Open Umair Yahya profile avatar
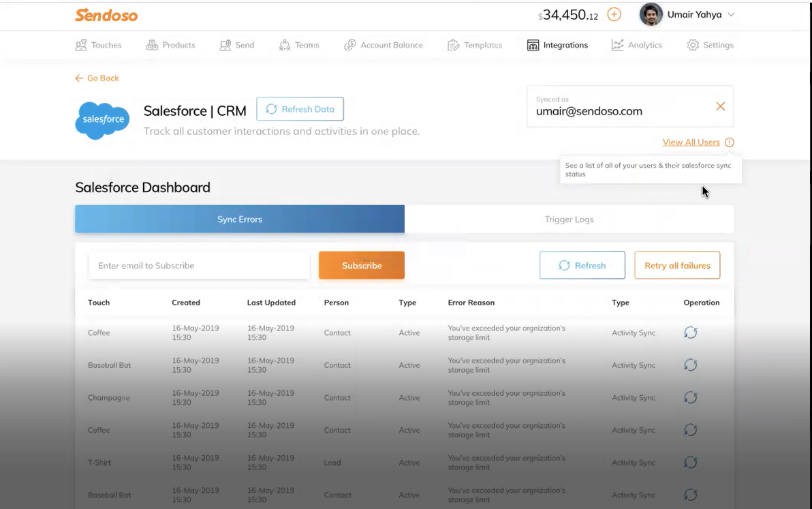This screenshot has width=812, height=509. click(651, 14)
